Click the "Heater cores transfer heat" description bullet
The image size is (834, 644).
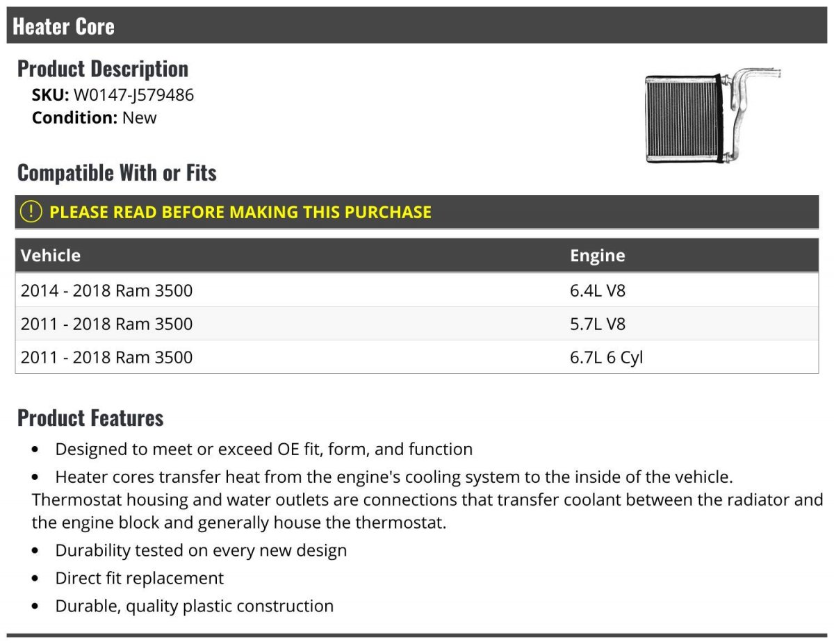pos(394,478)
